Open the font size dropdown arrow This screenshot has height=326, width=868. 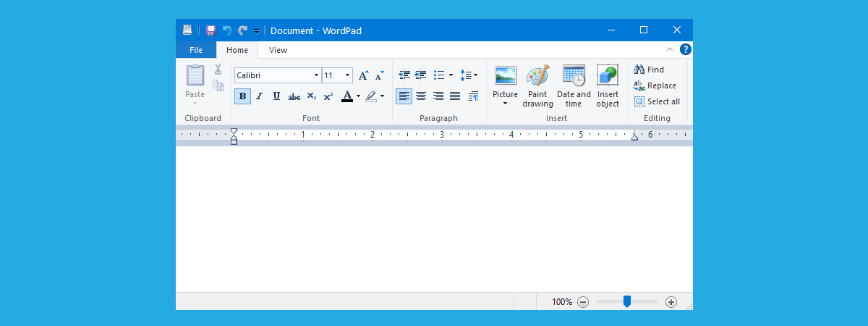(348, 75)
